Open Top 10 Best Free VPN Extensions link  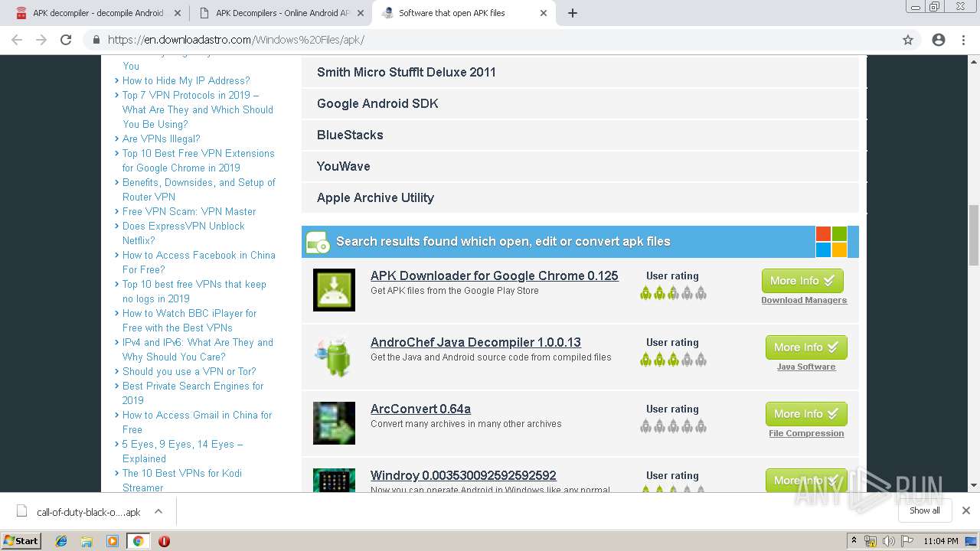[198, 160]
